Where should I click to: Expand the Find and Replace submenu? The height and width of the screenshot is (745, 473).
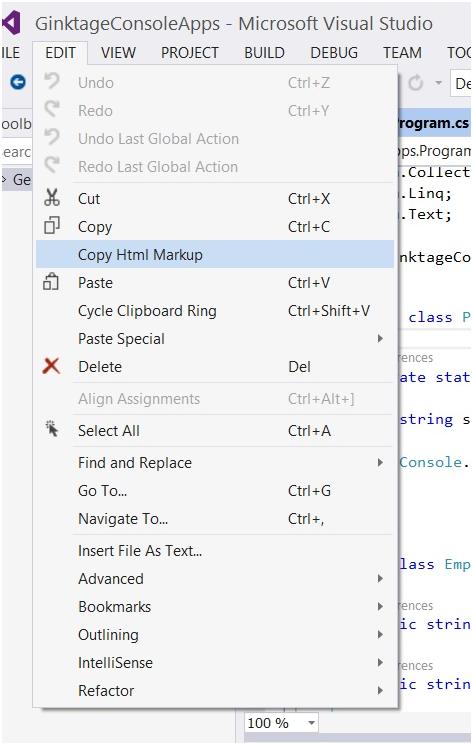tap(215, 462)
